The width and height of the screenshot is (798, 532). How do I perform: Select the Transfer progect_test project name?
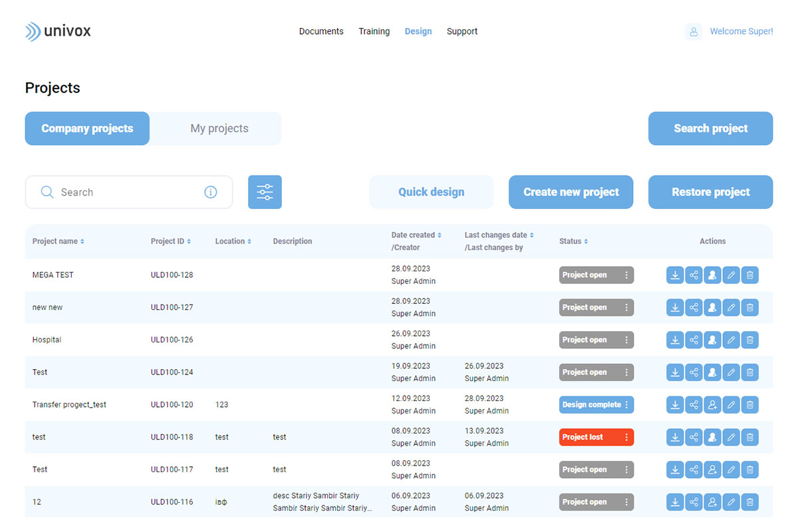69,404
